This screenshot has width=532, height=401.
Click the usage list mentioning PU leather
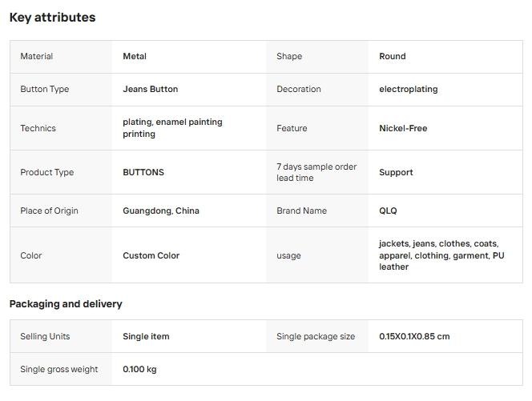click(x=441, y=255)
